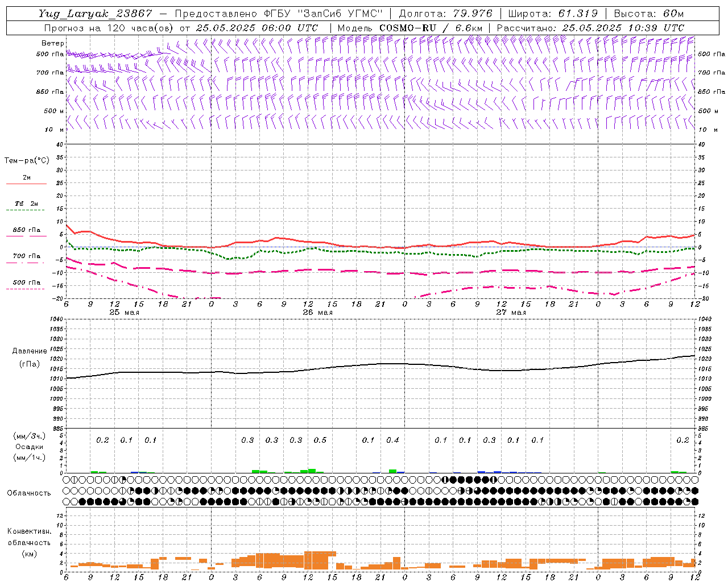Click the Модель COSMO-RU / 6.6км label
The height and width of the screenshot is (582, 728).
[x=410, y=28]
